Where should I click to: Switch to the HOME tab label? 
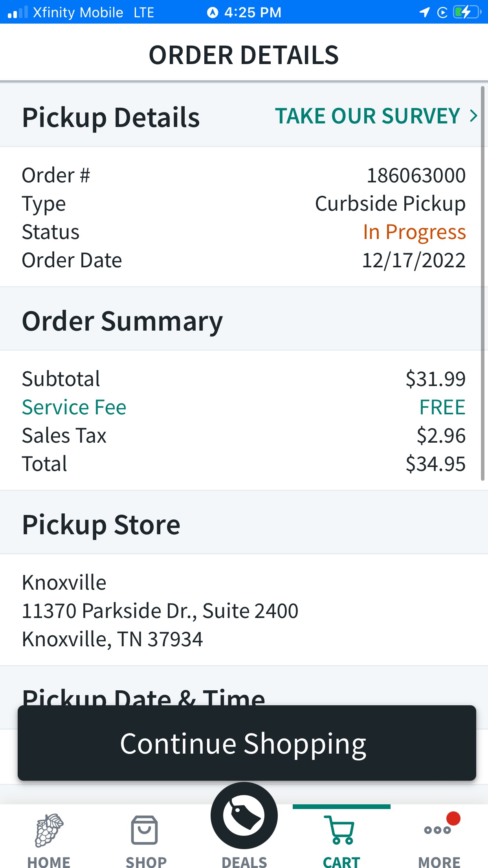click(x=49, y=862)
